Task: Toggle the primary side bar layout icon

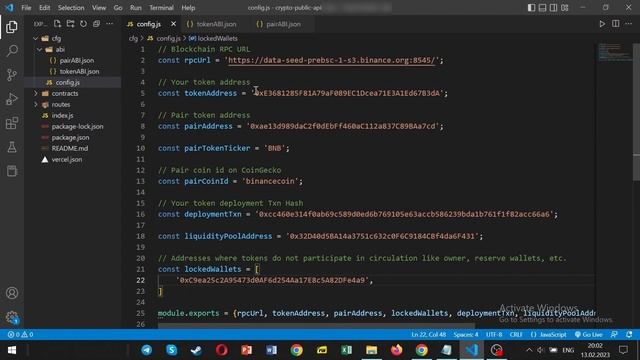Action: pos(531,8)
